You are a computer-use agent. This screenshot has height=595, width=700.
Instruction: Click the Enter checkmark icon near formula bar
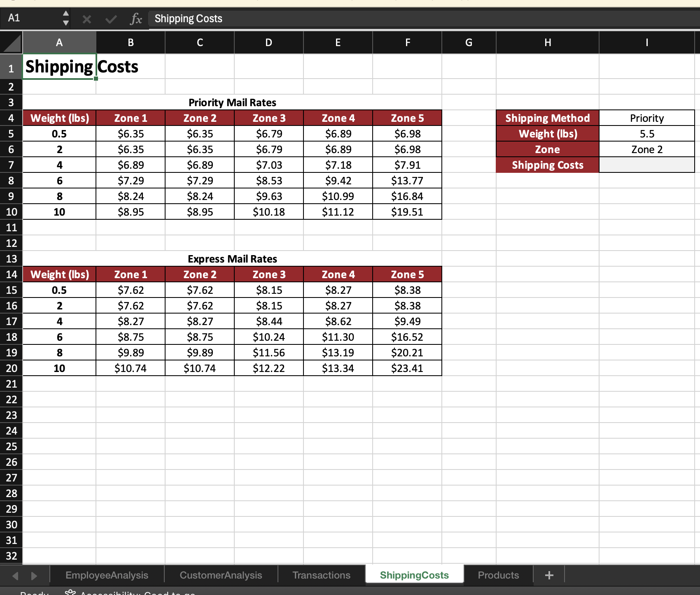(x=110, y=19)
